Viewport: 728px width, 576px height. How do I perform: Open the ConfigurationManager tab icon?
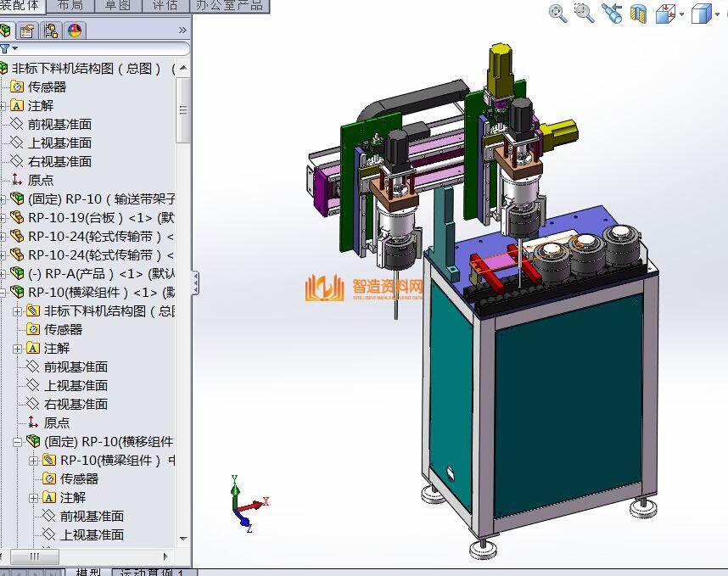click(x=51, y=31)
